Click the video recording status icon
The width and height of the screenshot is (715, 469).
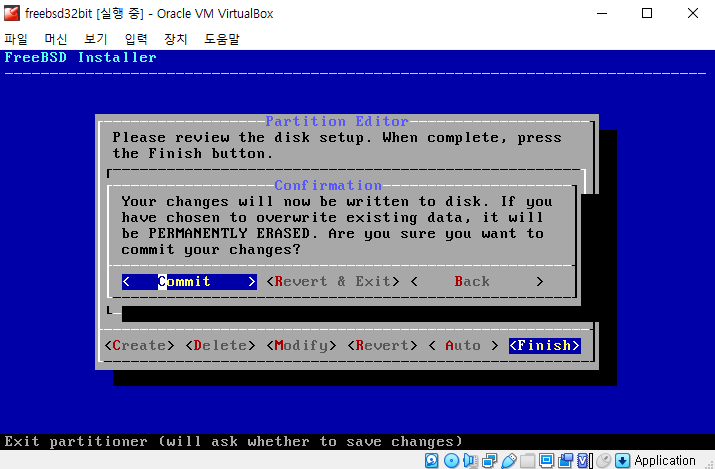pyautogui.click(x=565, y=460)
